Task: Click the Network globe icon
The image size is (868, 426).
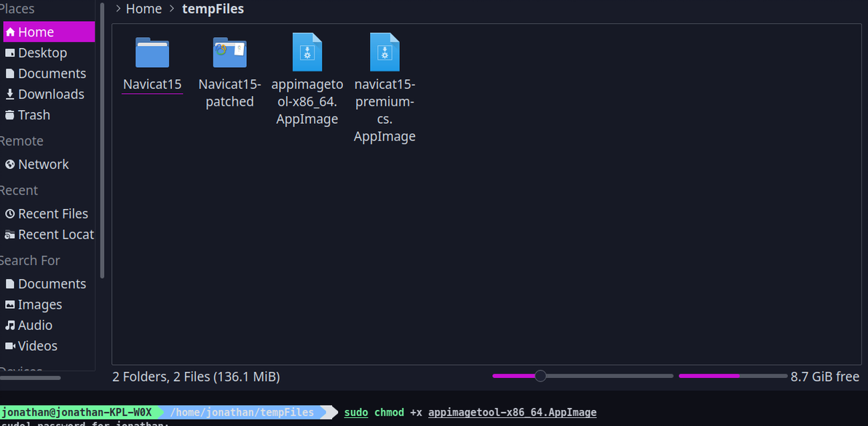Action: tap(10, 165)
